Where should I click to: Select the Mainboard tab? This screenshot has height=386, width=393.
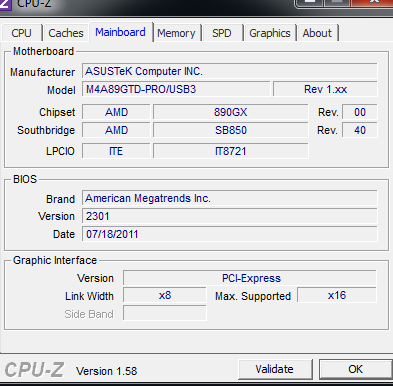click(x=120, y=32)
